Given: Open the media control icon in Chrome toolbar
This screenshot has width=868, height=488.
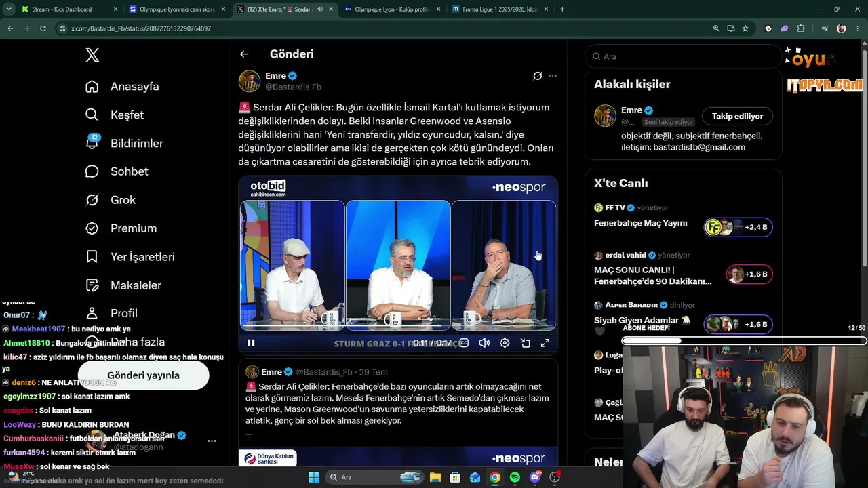Looking at the screenshot, I should click(x=825, y=28).
